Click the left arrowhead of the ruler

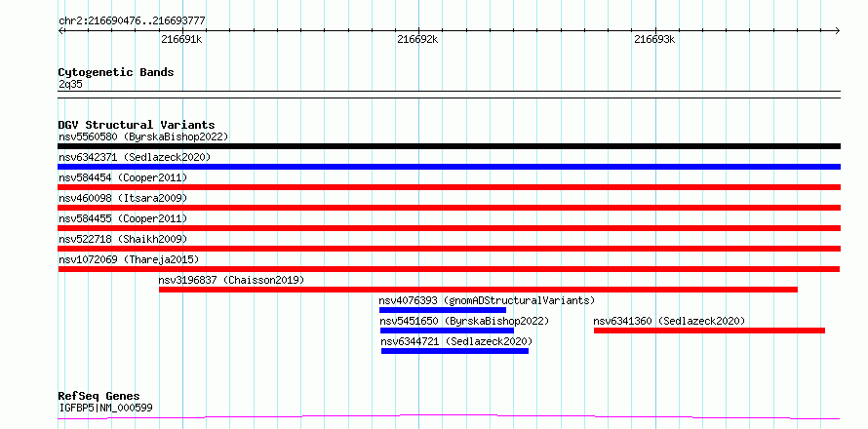pos(60,30)
